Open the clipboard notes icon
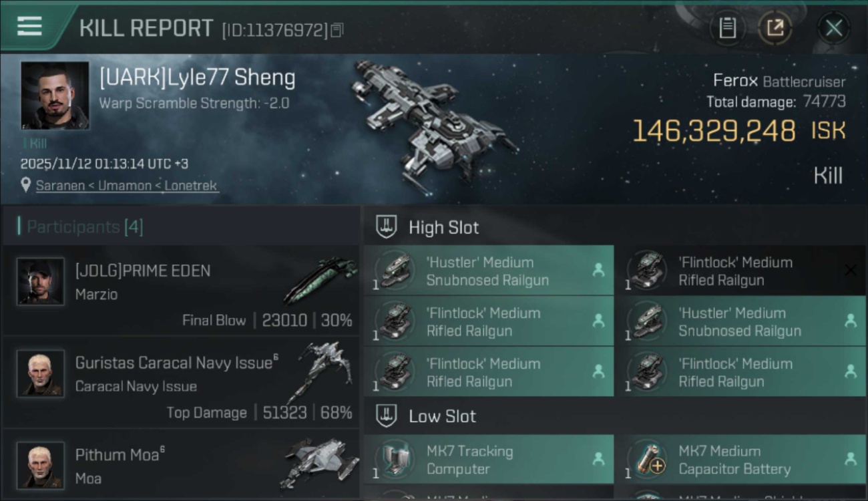Viewport: 868px width, 501px height. coord(727,28)
